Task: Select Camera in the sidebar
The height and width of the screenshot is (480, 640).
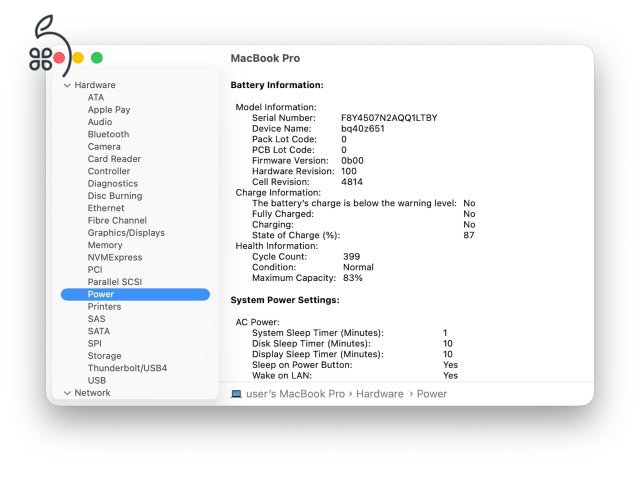Action: (104, 147)
